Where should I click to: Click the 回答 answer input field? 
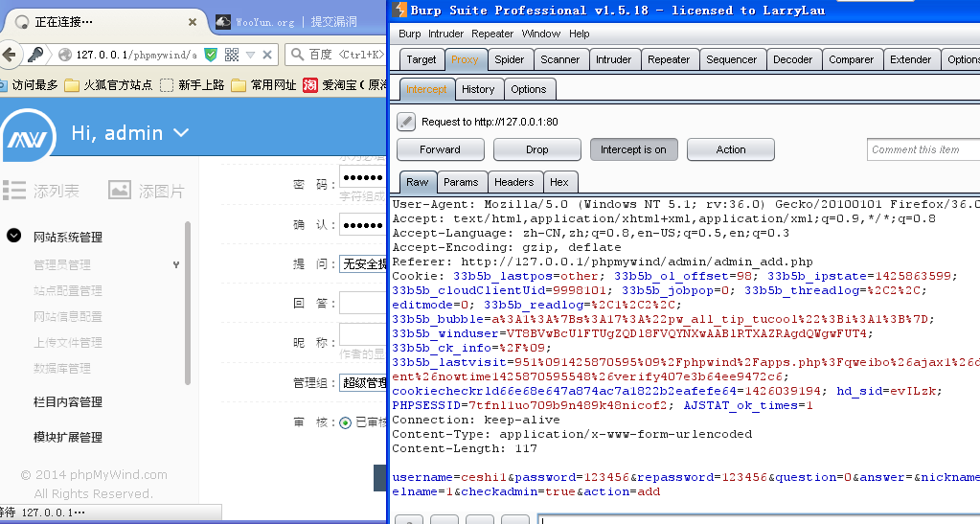coord(362,303)
